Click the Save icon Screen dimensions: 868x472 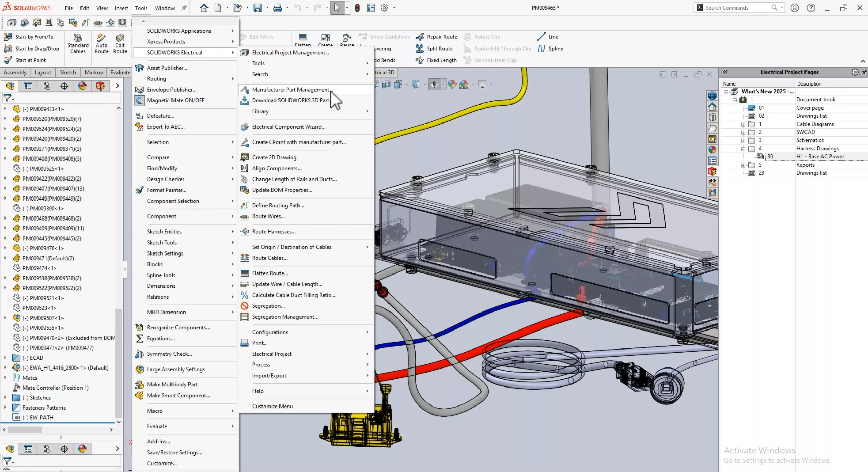pos(257,8)
